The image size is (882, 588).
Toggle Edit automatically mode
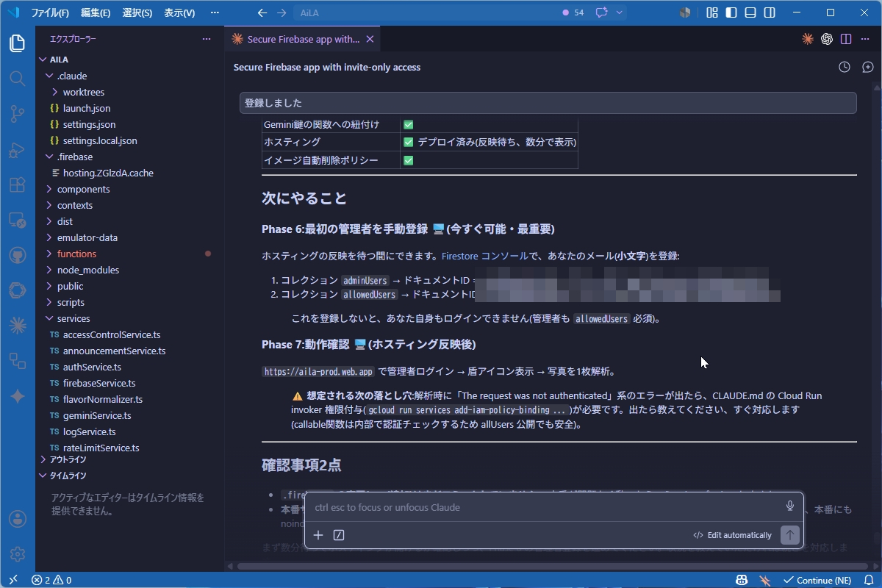point(732,535)
